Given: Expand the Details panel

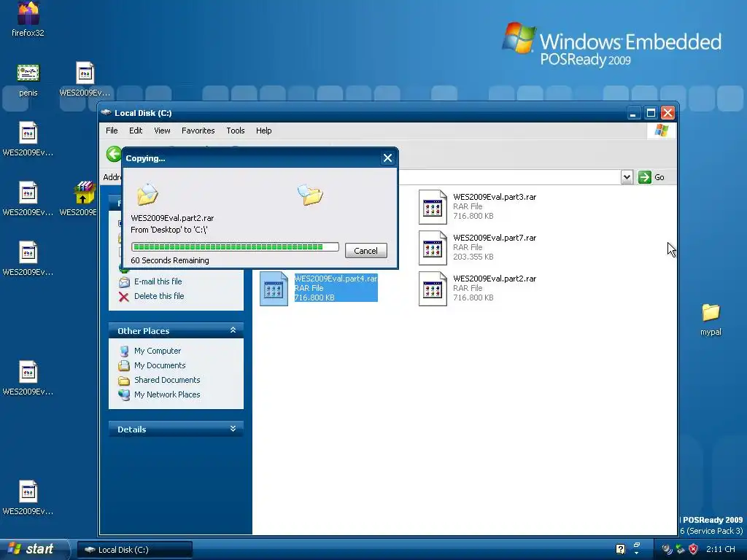Looking at the screenshot, I should pyautogui.click(x=233, y=429).
